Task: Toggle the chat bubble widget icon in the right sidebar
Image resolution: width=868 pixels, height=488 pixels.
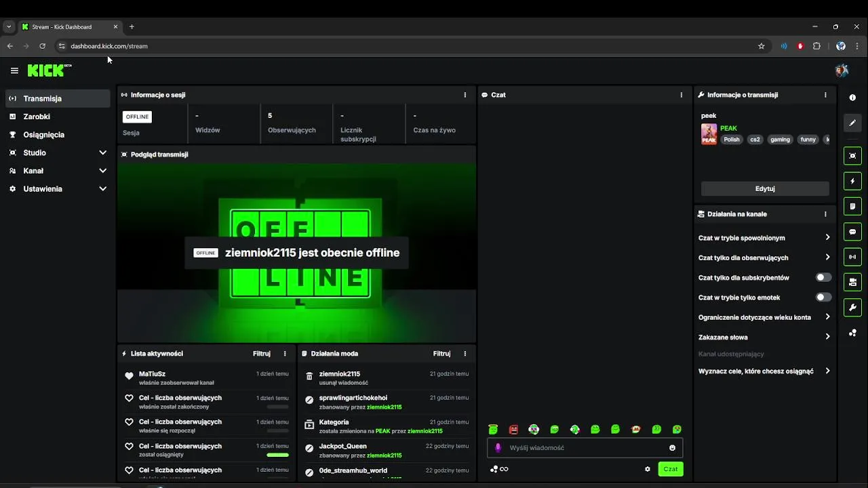Action: (852, 232)
